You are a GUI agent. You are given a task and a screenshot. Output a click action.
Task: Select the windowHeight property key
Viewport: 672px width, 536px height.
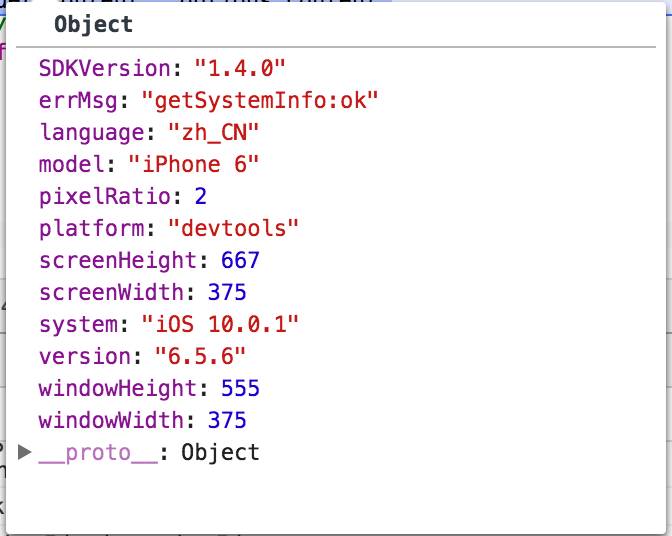tap(117, 389)
